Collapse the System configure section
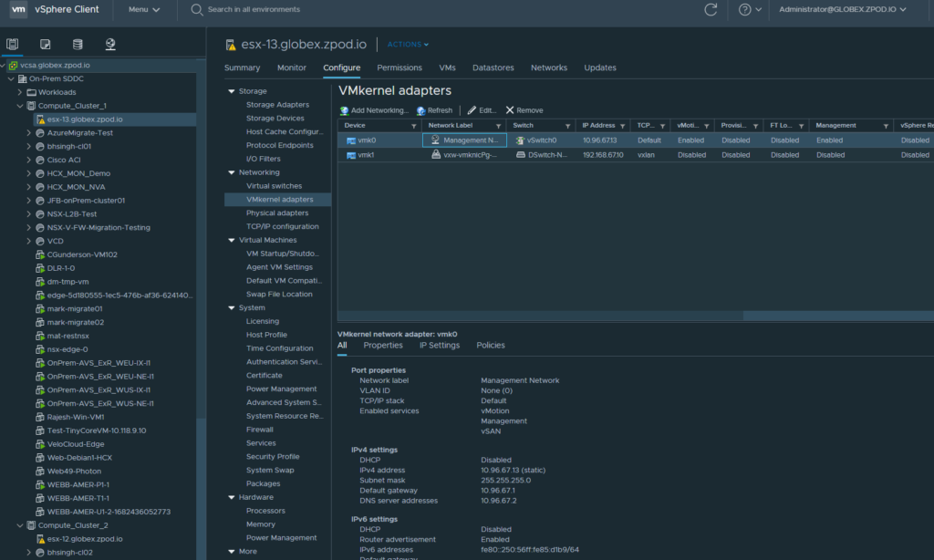The height and width of the screenshot is (560, 934). pyautogui.click(x=232, y=308)
